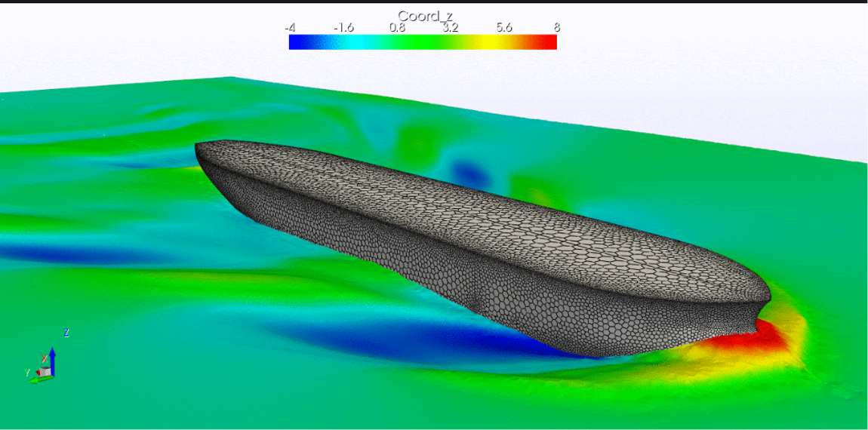The height and width of the screenshot is (430, 868).
Task: Click the -4 legend minimum label
Action: click(x=290, y=28)
